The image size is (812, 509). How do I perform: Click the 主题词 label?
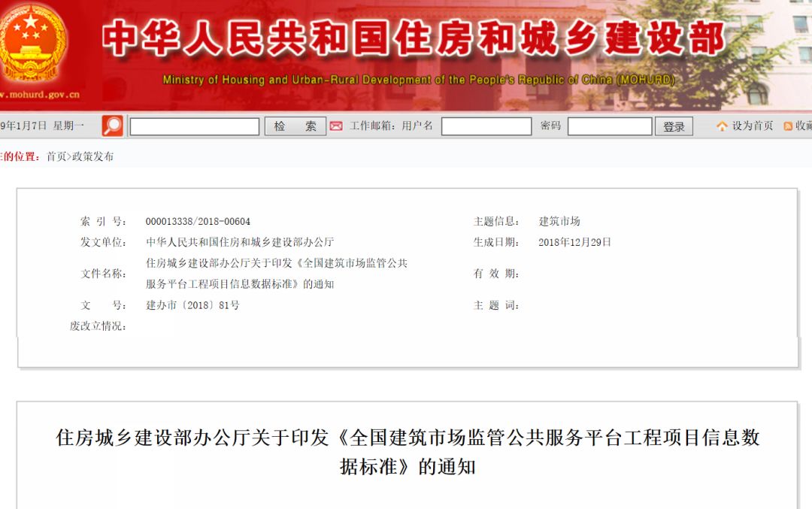(x=496, y=305)
